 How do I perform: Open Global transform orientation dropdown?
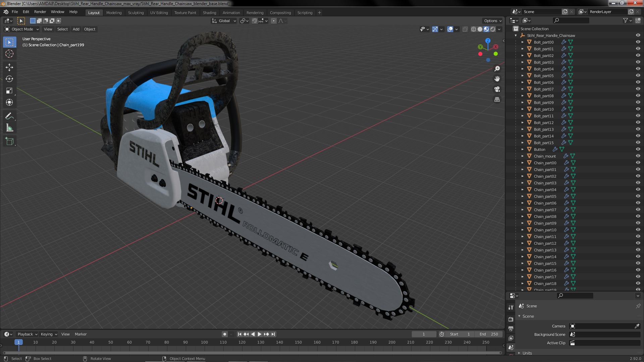tap(224, 21)
